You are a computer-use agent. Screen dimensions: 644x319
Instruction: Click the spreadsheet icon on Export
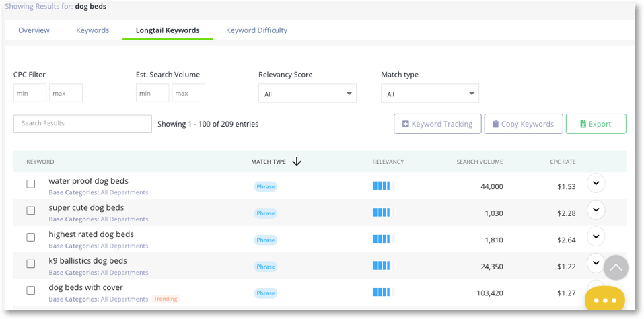point(583,124)
